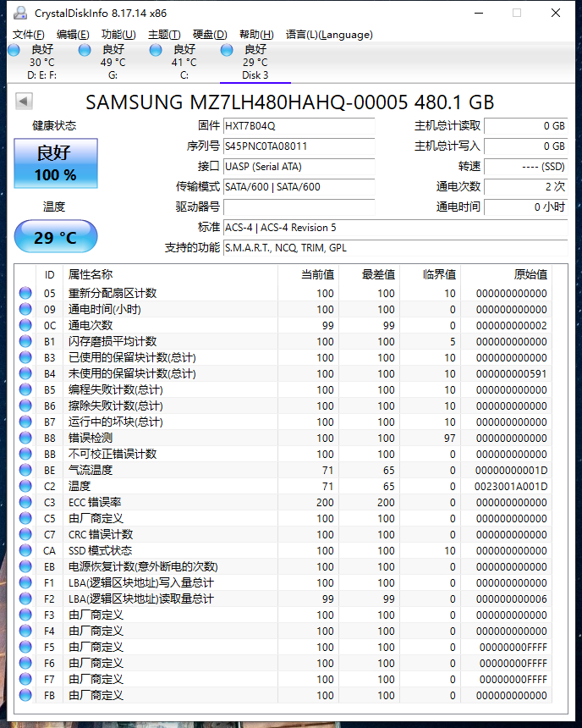This screenshot has height=728, width=582.
Task: Click status orb for attribute BE 气流温度
Action: 25,470
